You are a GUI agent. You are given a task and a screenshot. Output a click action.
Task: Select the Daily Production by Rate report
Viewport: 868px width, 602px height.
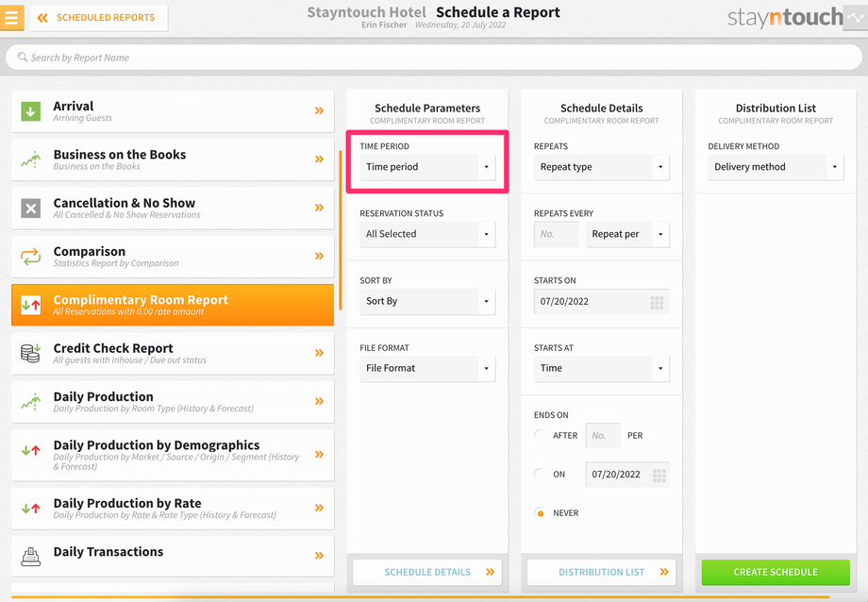pyautogui.click(x=173, y=508)
